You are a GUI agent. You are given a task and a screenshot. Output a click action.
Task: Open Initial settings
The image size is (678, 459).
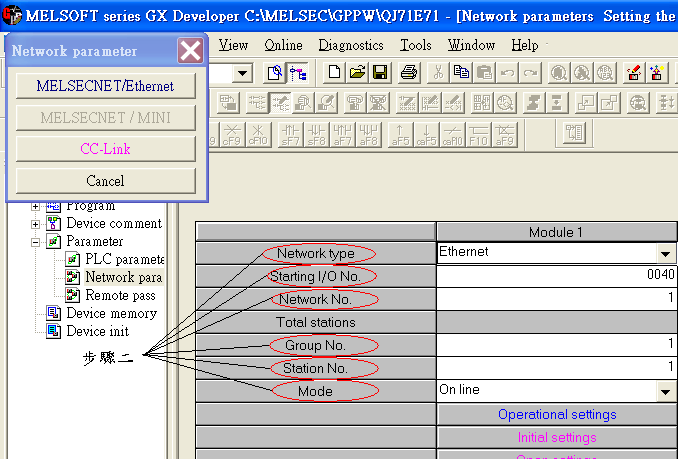(x=557, y=437)
